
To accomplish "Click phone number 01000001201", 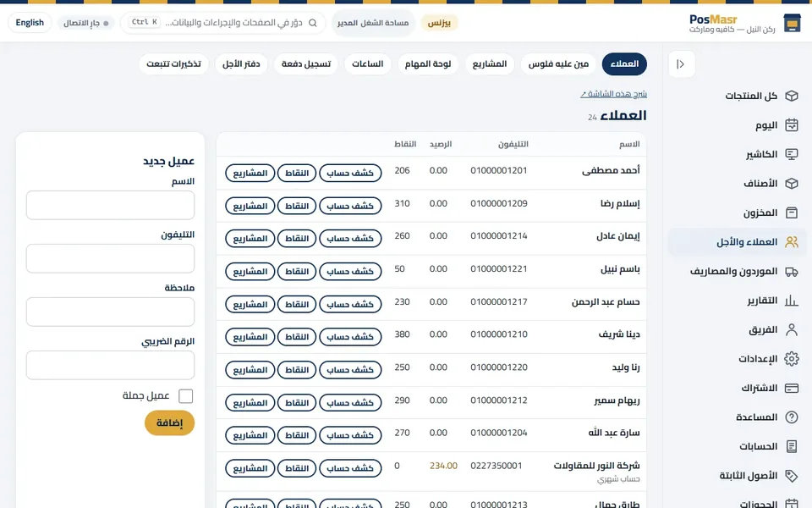I will pyautogui.click(x=499, y=170).
